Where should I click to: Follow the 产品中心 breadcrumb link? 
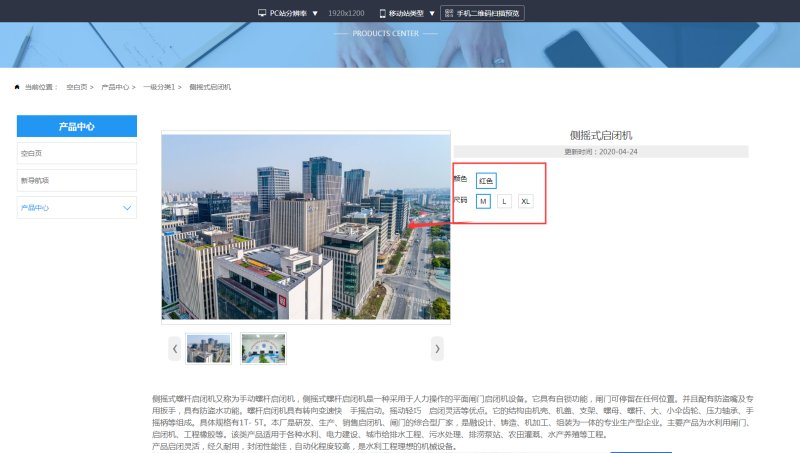[116, 87]
